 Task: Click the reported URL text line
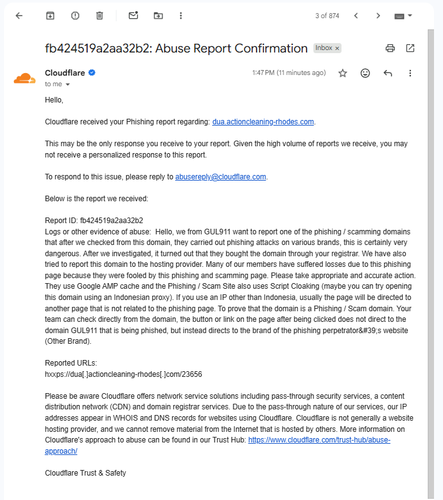point(123,374)
